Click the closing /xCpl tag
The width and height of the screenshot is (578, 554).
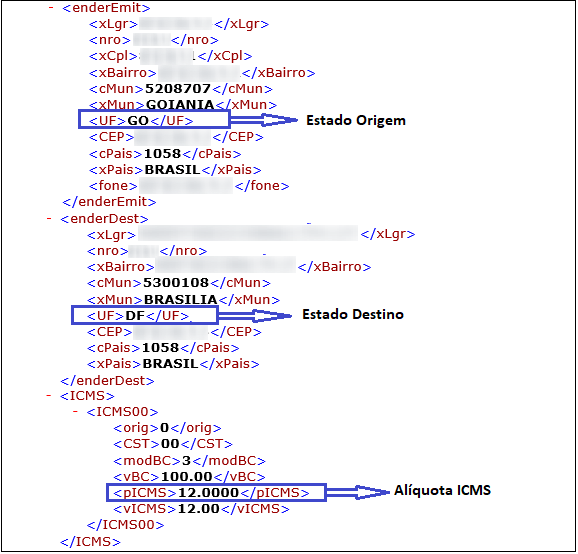225,56
